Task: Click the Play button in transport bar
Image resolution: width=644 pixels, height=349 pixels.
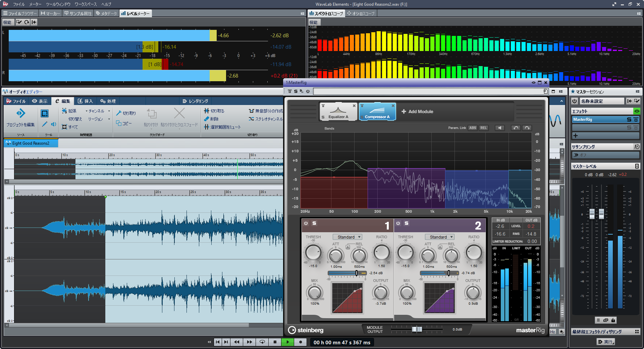Action: pos(287,342)
